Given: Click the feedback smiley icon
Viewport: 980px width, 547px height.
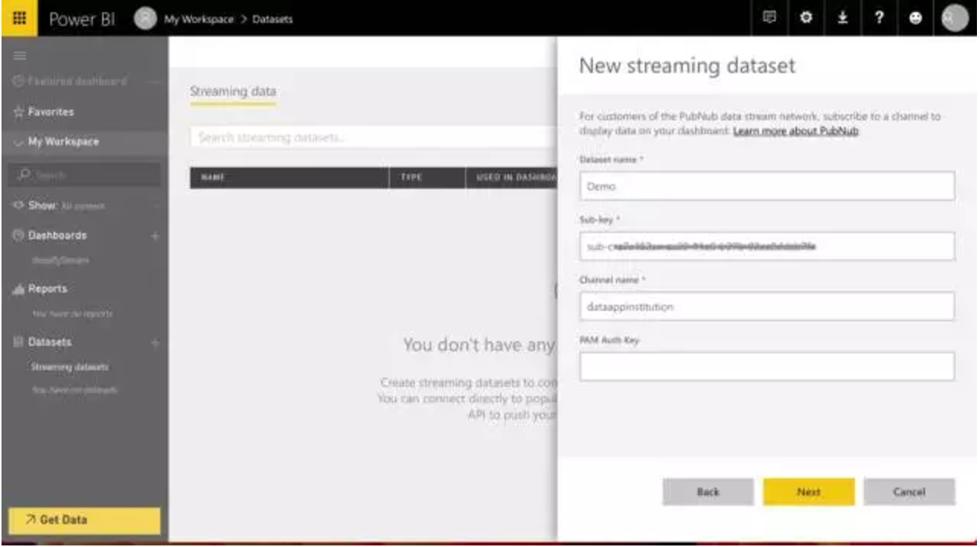Looking at the screenshot, I should coord(915,18).
